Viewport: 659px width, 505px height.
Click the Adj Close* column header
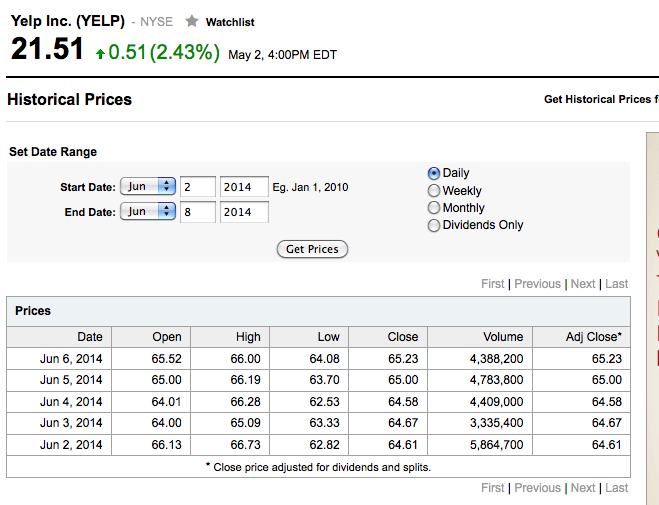click(x=581, y=337)
